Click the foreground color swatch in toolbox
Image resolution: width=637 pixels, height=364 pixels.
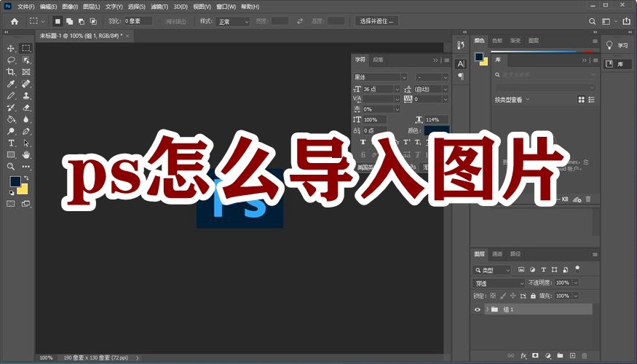(15, 181)
